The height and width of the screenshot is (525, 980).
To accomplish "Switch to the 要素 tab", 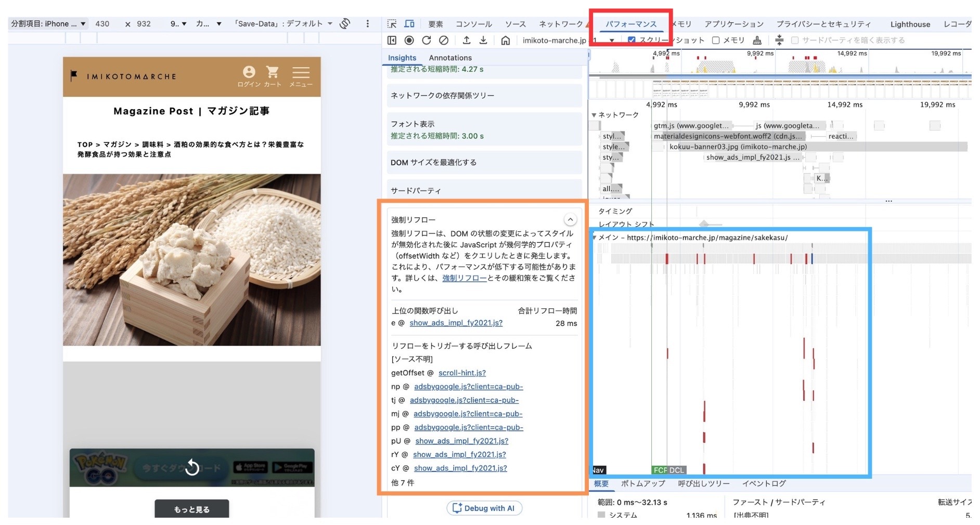I will (435, 24).
